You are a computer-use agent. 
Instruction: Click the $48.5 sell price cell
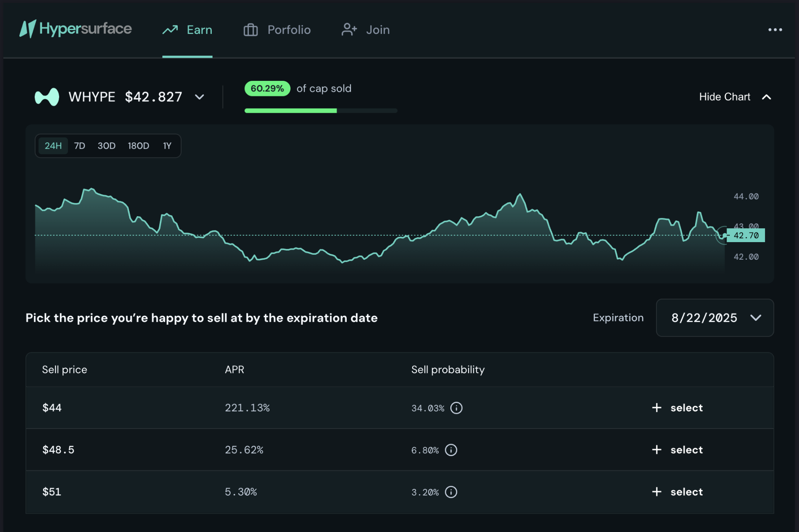(58, 449)
